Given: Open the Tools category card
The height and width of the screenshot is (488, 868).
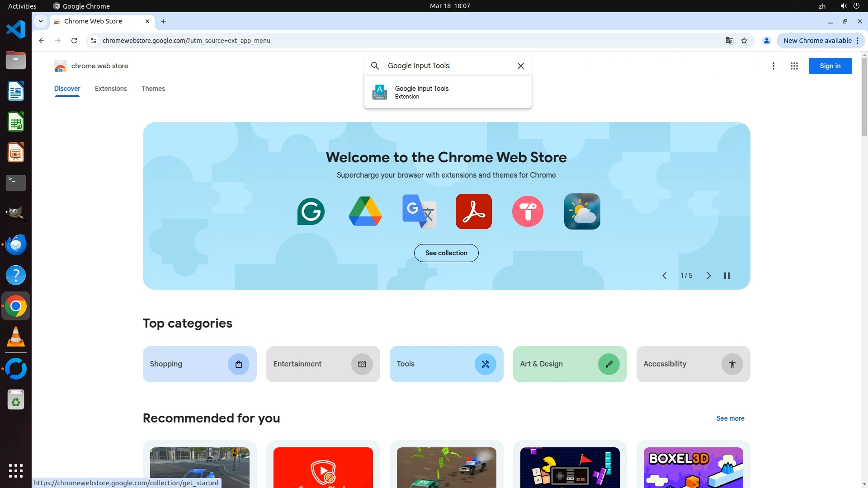Looking at the screenshot, I should pyautogui.click(x=446, y=364).
